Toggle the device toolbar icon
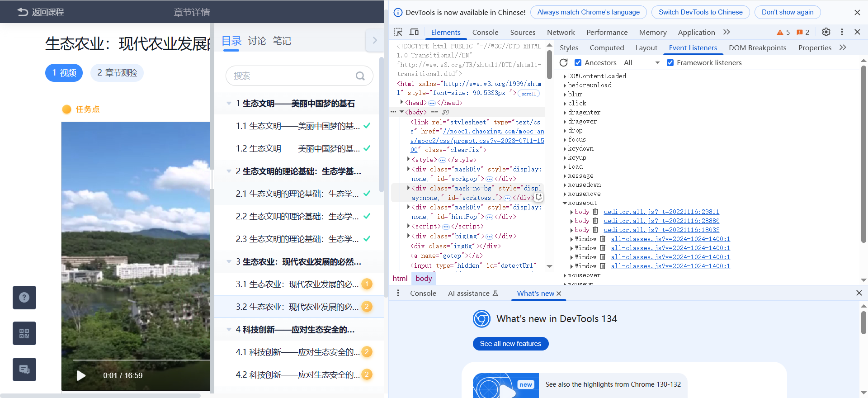 pos(414,32)
